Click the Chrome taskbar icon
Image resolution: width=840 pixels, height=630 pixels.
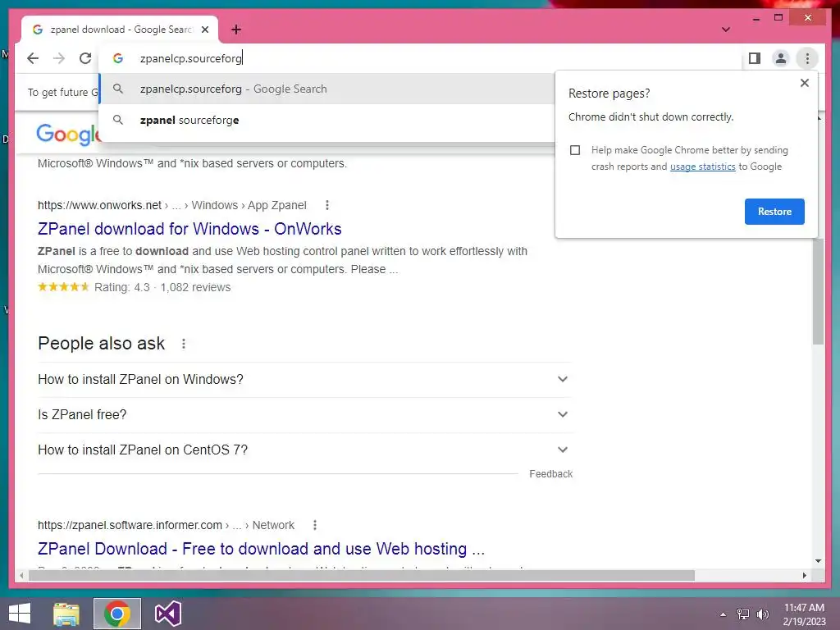coord(117,614)
